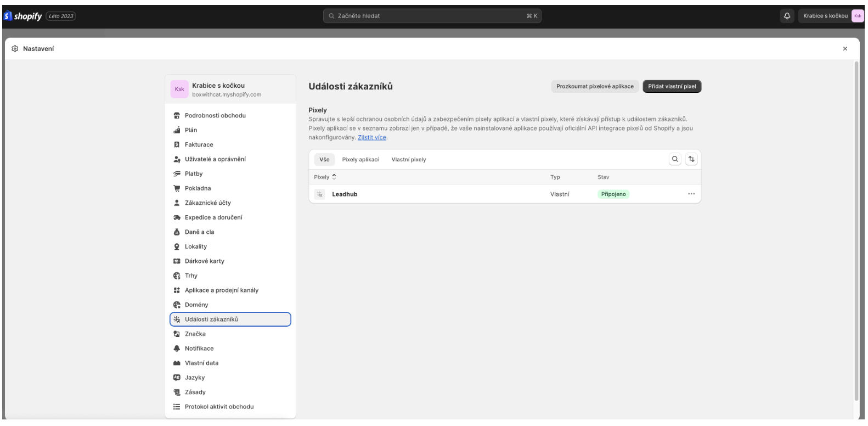Click the Přidat vlastní pixel button

pyautogui.click(x=672, y=86)
